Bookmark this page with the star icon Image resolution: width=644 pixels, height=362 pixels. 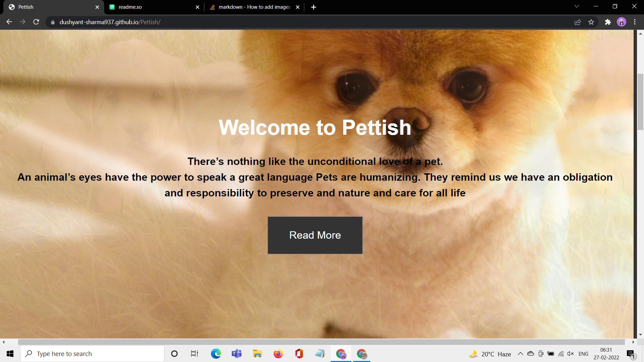(x=591, y=22)
